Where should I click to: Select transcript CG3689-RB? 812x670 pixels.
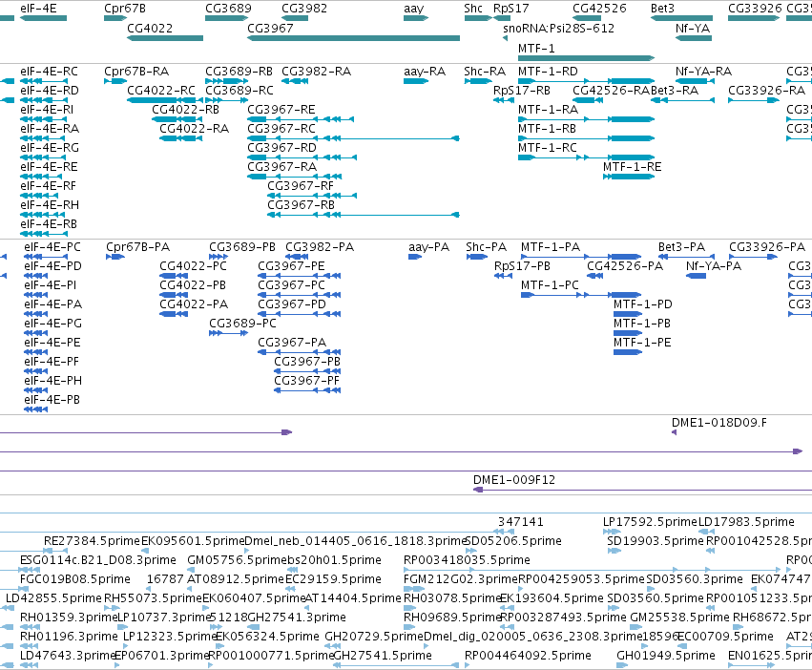(239, 72)
